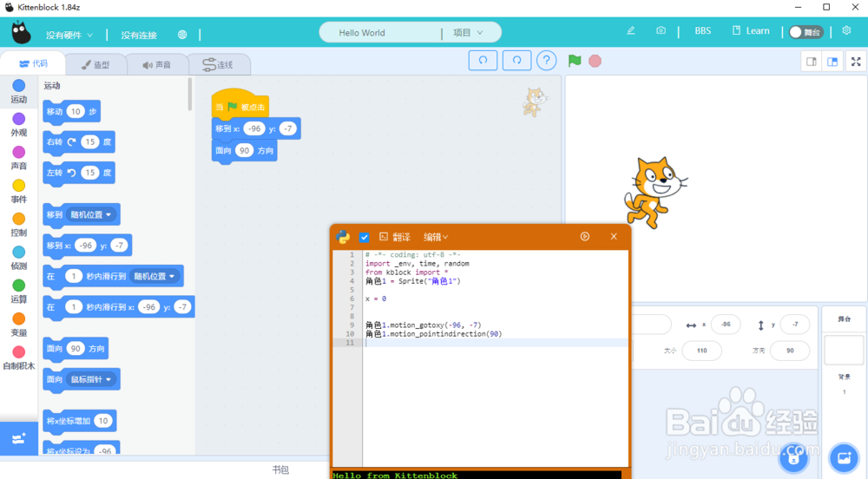
Task: Switch to large stage layout icon
Action: pos(832,62)
